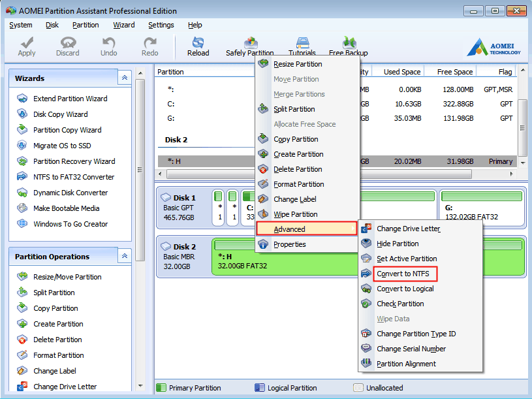Select Convert to NTFS in submenu

(x=420, y=274)
